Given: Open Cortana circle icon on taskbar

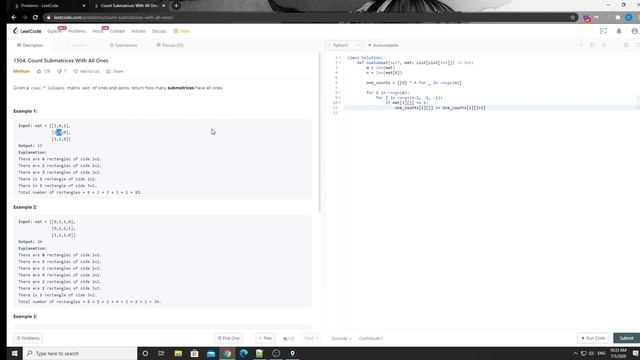Looking at the screenshot, I should tap(145, 353).
